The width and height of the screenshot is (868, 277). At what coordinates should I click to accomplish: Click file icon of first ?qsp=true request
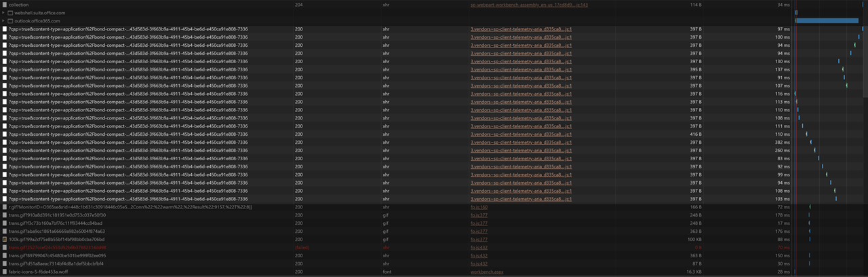click(5, 29)
